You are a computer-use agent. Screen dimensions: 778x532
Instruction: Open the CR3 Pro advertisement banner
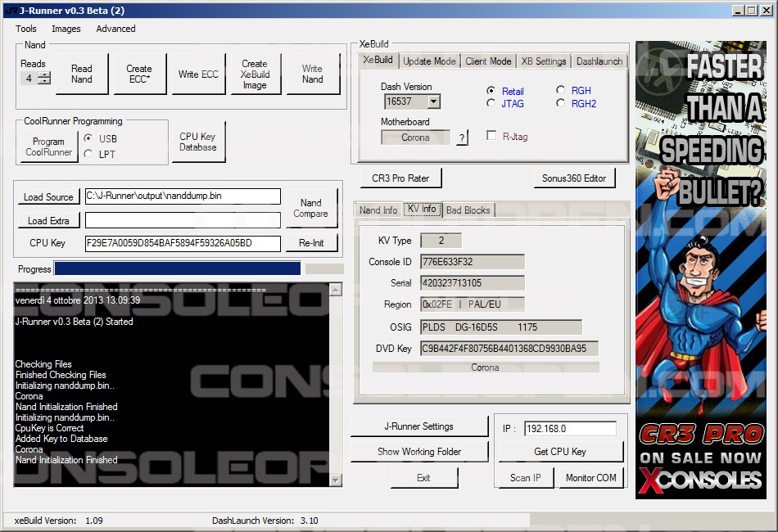coord(701,270)
